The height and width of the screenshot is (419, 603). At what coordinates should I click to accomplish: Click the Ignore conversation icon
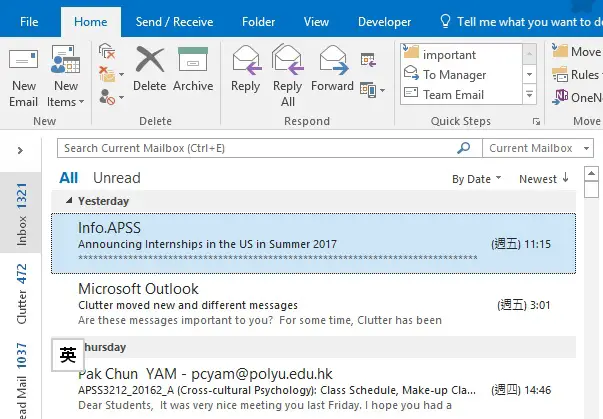coord(107,51)
